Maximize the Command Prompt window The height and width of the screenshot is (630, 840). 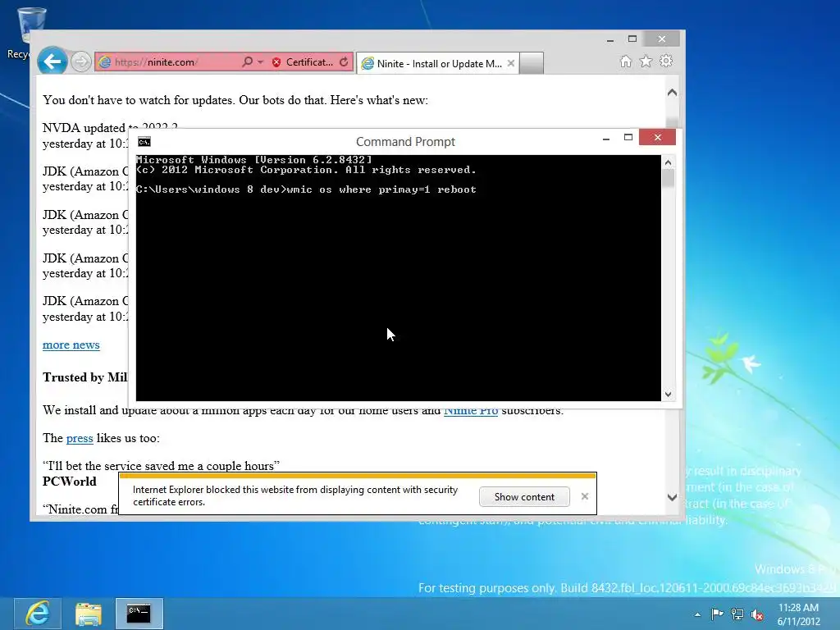point(628,138)
